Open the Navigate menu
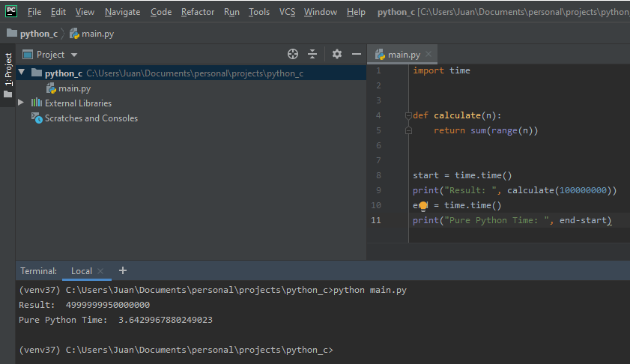 point(123,12)
